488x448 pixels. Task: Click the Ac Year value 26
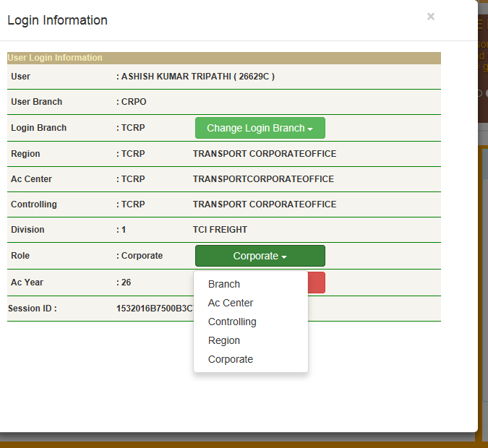tap(126, 283)
